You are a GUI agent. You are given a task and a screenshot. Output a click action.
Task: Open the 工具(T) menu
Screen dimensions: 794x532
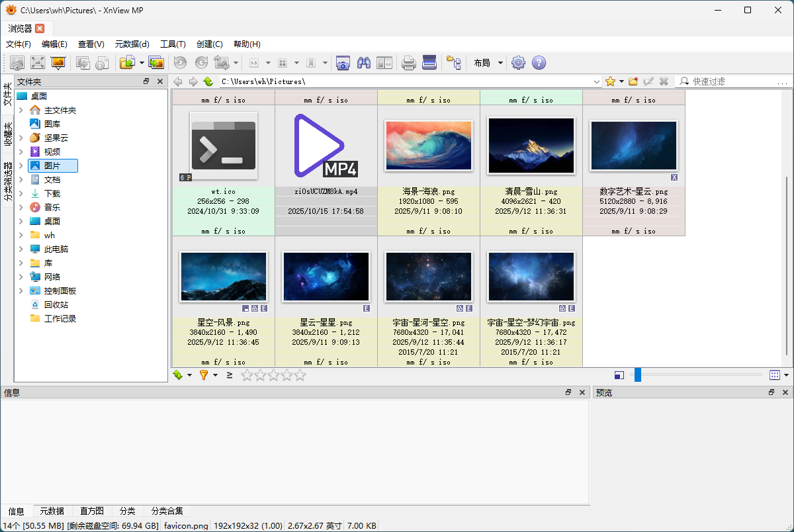173,44
